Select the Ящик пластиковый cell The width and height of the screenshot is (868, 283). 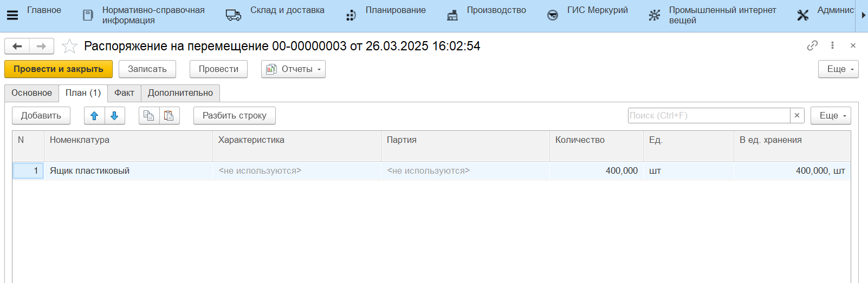tap(128, 171)
